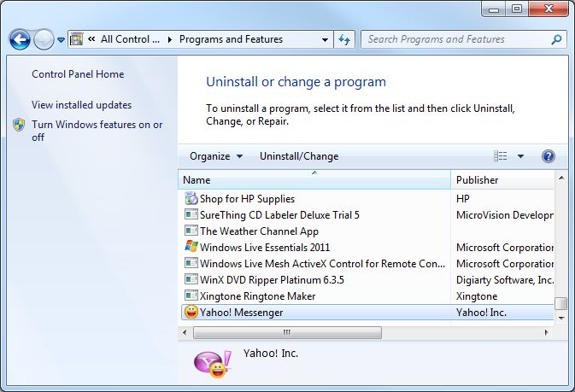Screen dimensions: 575x392
Task: Expand the breadcrumb arrow before Programs and Features
Action: [169, 39]
